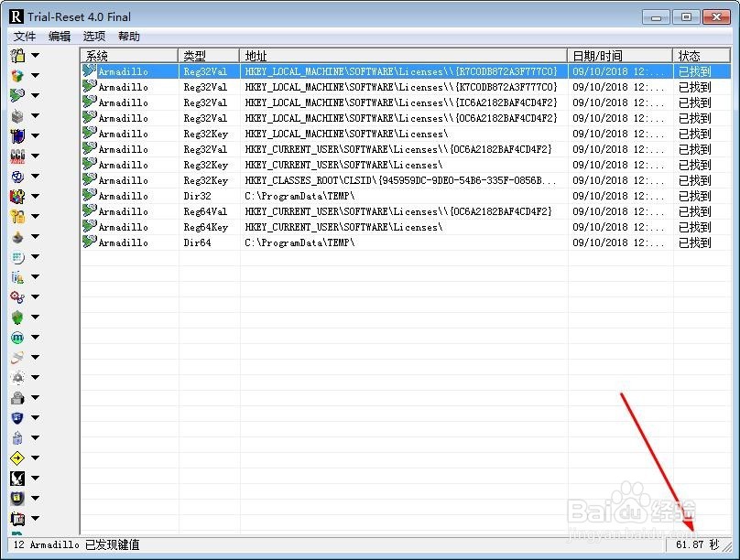Screen dimensions: 740x560
Task: Click 已找到 status in the Dir64 row
Action: coord(695,242)
